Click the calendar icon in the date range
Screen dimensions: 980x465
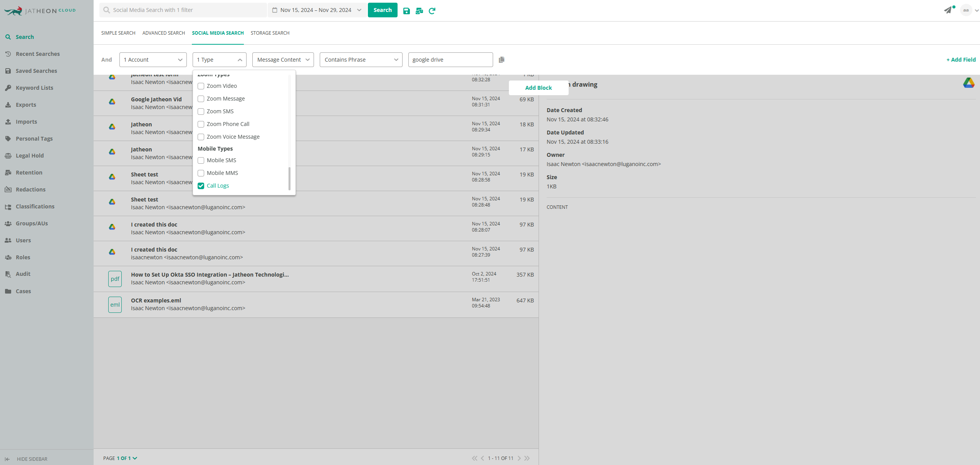point(275,10)
